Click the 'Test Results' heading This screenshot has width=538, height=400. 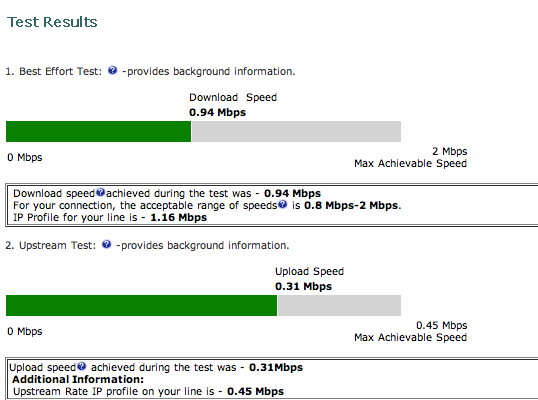coord(52,22)
